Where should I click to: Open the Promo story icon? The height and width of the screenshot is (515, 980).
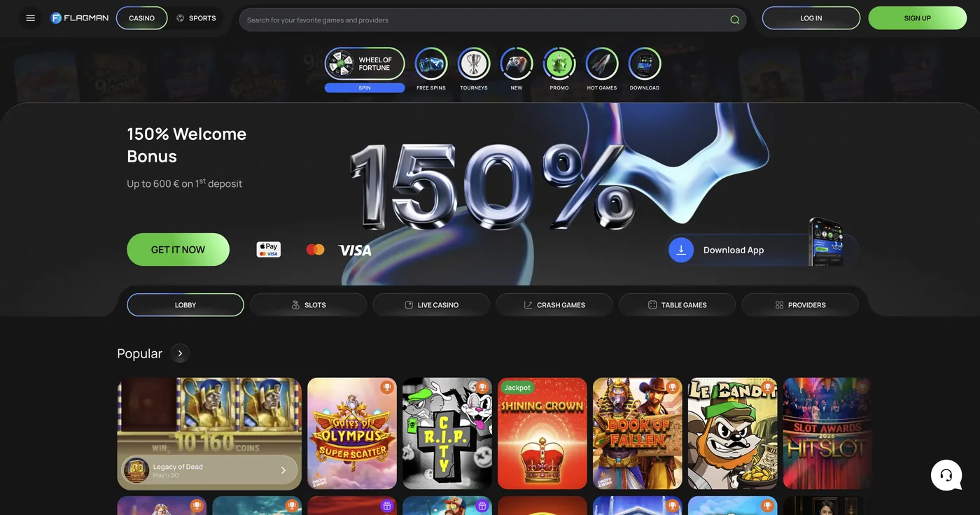pos(559,64)
